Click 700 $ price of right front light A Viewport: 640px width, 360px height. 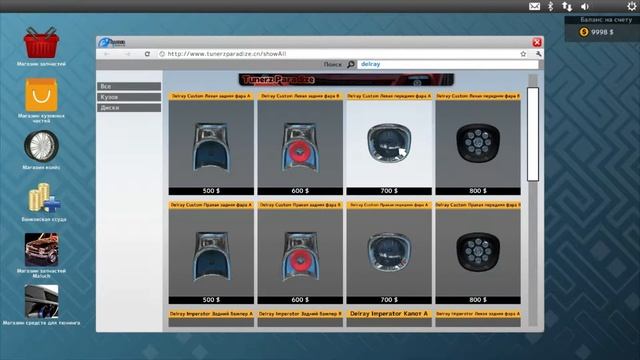pos(389,300)
